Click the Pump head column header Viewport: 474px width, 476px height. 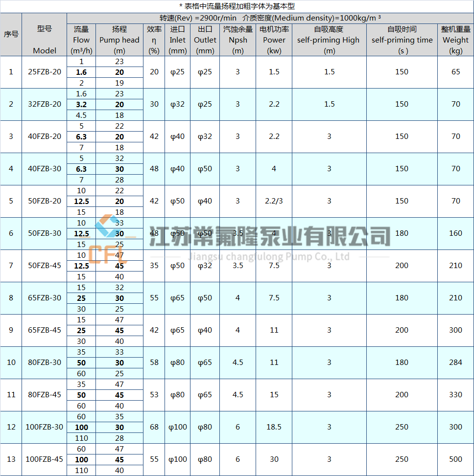tap(119, 40)
